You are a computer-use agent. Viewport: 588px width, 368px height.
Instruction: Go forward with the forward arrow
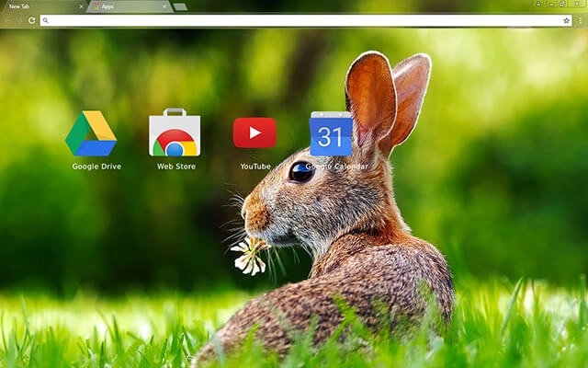coord(19,20)
